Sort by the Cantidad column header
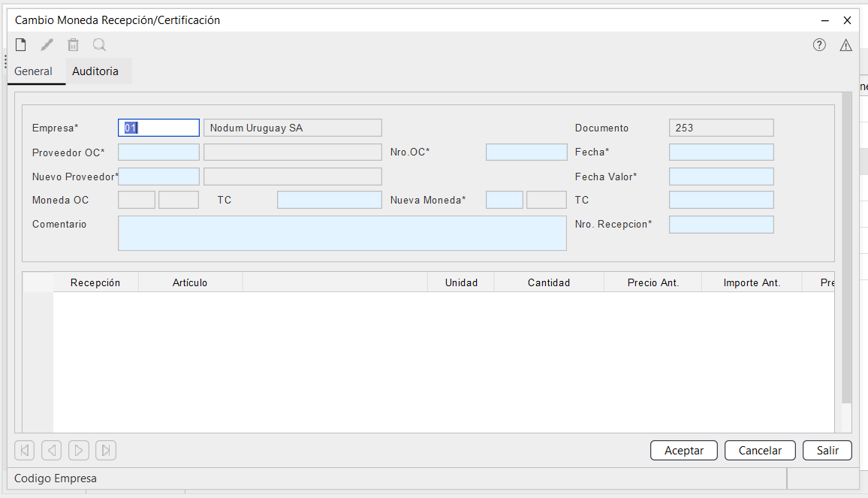This screenshot has width=868, height=498. click(549, 283)
